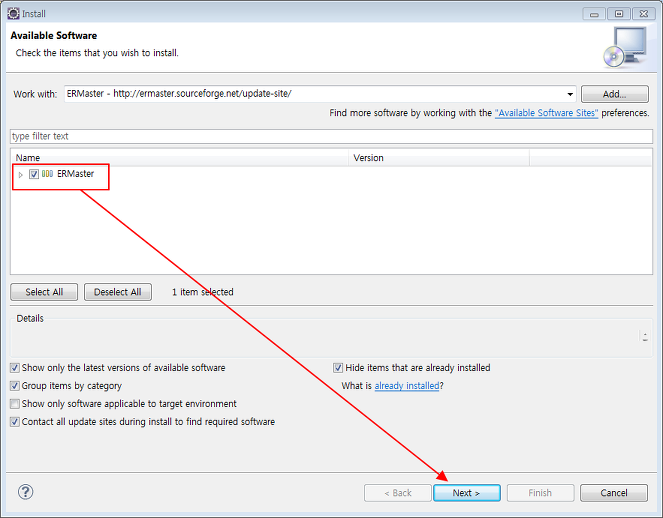Uncheck the ERMaster checkbox
663x518 pixels.
pos(34,174)
